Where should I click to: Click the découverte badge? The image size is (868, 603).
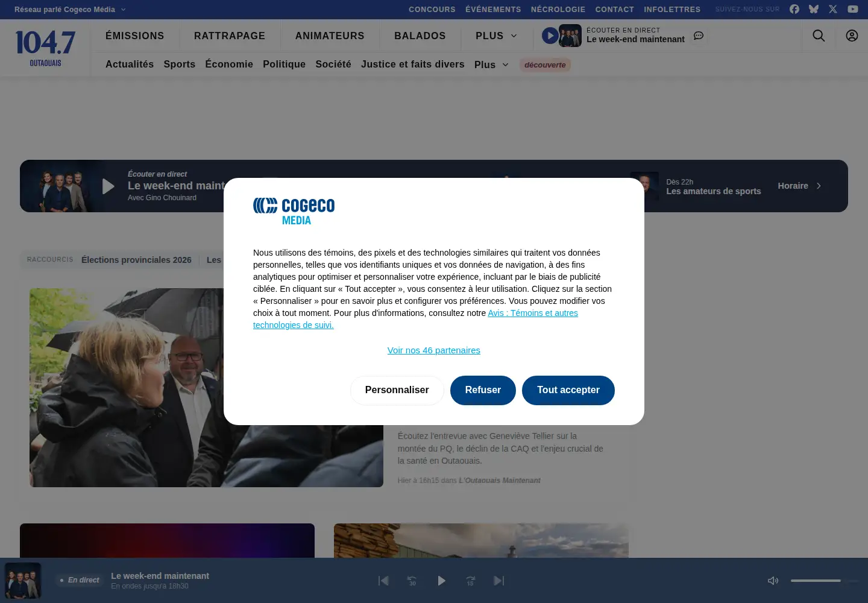pyautogui.click(x=545, y=65)
